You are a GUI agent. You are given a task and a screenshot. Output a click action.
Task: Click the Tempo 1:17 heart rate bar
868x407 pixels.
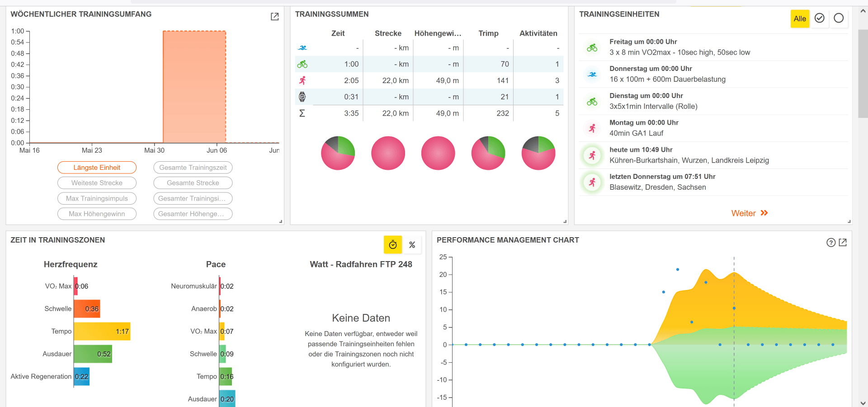(102, 331)
